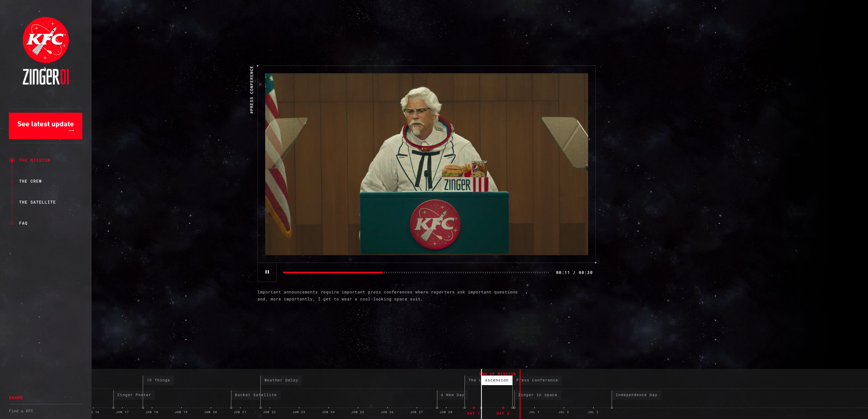Viewport: 868px width, 419px height.
Task: Select the Ascension timeline entry
Action: coord(497,380)
